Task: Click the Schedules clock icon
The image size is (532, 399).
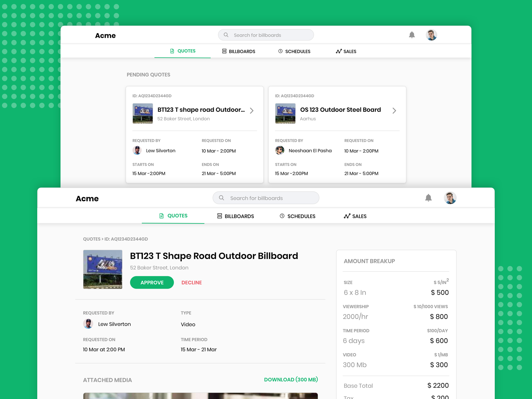Action: [x=280, y=51]
